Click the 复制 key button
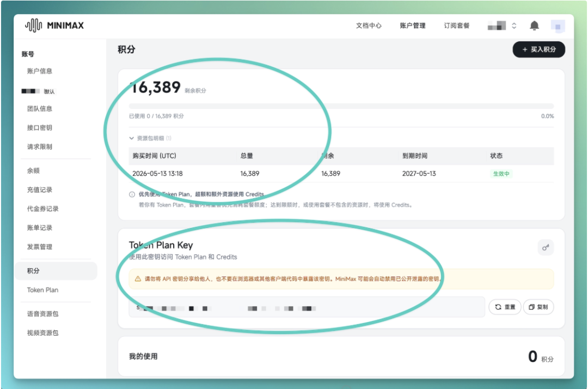Image resolution: width=588 pixels, height=389 pixels. (x=538, y=307)
